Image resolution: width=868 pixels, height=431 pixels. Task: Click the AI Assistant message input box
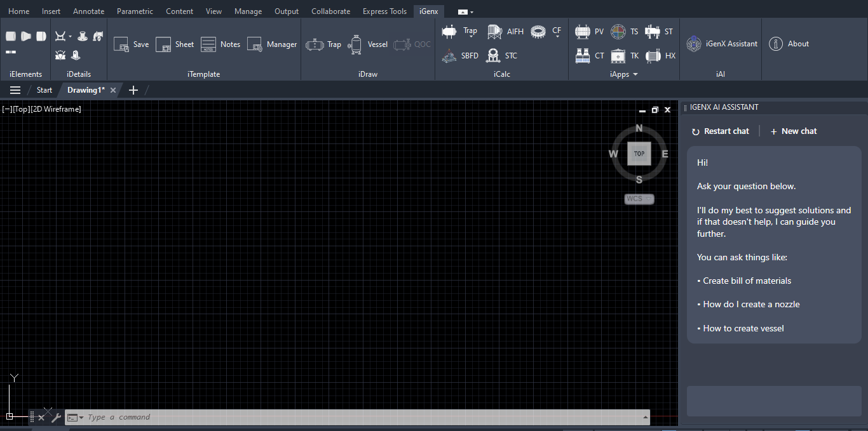[x=774, y=401]
